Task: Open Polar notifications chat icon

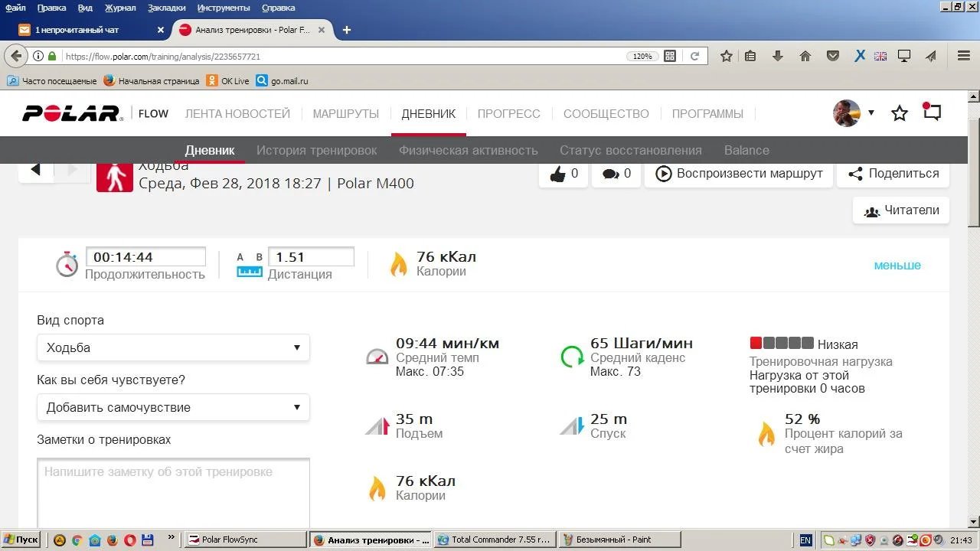Action: pos(932,112)
